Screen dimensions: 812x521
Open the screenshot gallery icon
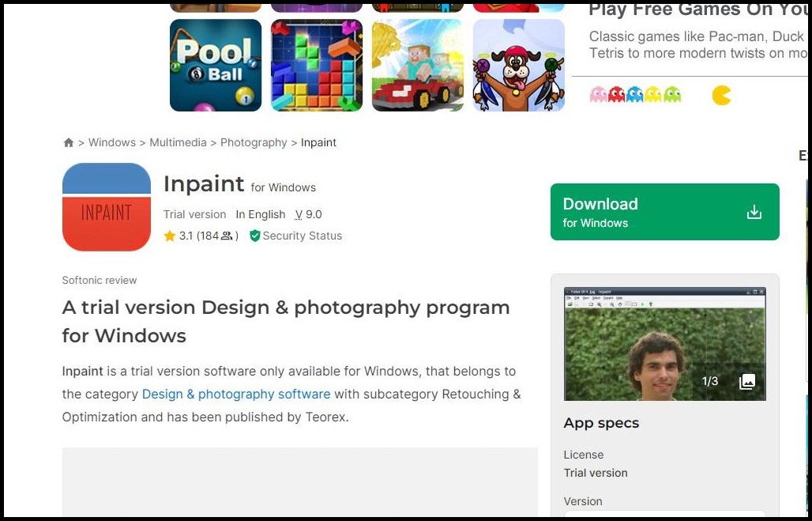(x=747, y=382)
